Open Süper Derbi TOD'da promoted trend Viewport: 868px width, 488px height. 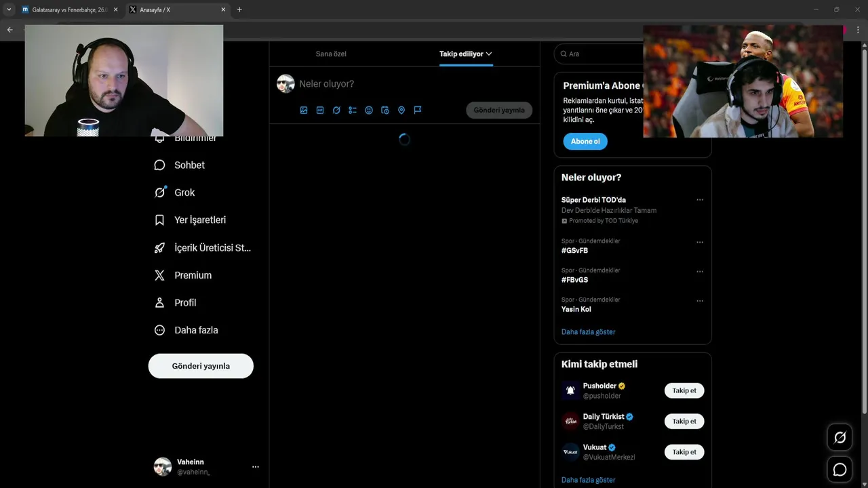pyautogui.click(x=593, y=200)
